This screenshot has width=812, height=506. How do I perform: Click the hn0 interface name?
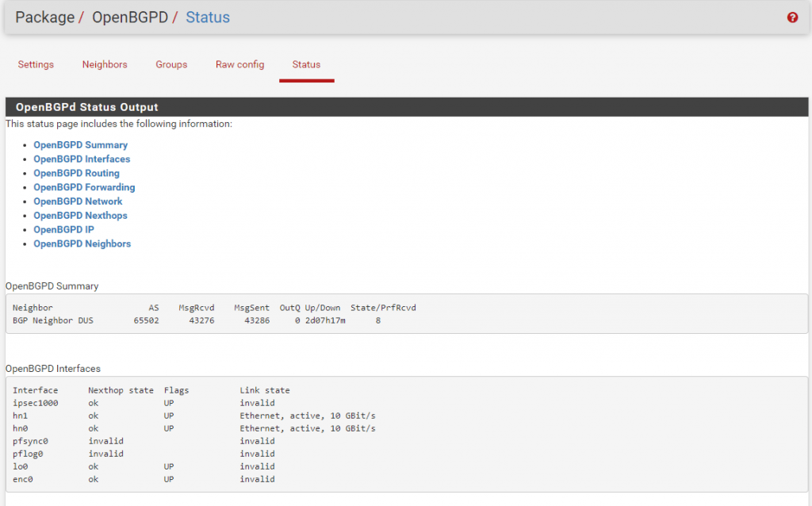[20, 428]
